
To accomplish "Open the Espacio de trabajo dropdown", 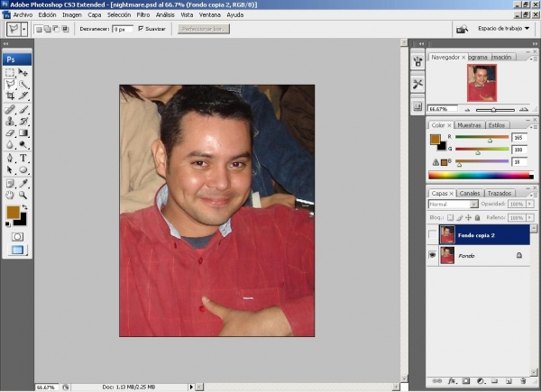I will [x=503, y=29].
